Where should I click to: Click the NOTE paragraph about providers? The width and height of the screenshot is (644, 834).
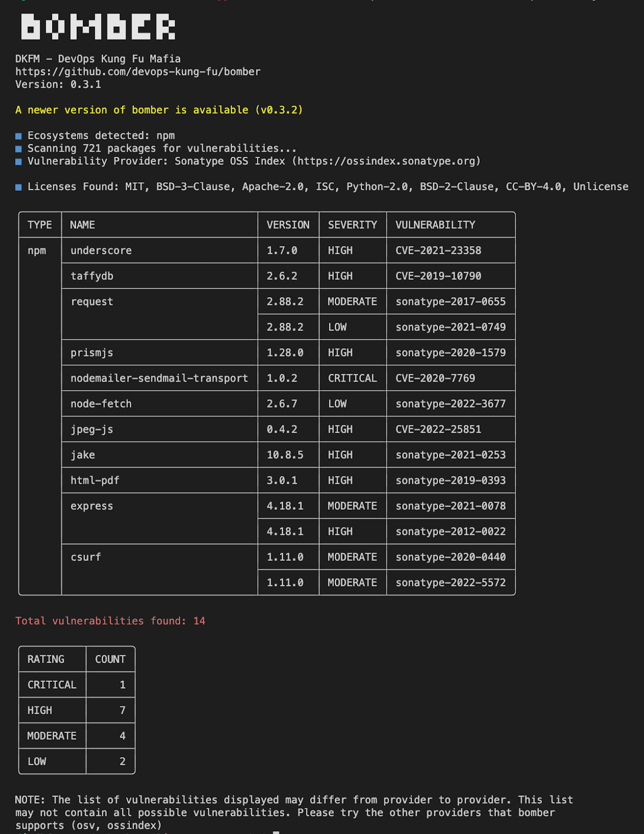click(x=294, y=813)
